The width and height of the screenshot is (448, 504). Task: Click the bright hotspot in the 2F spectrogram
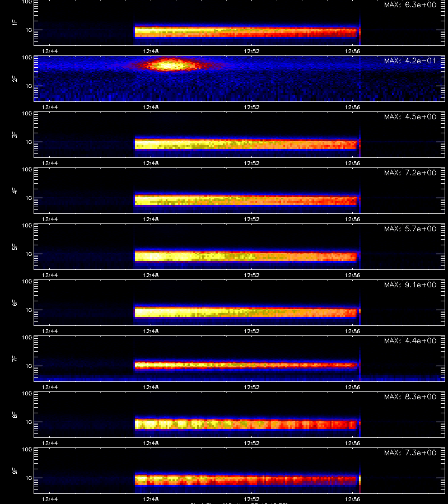pyautogui.click(x=170, y=66)
